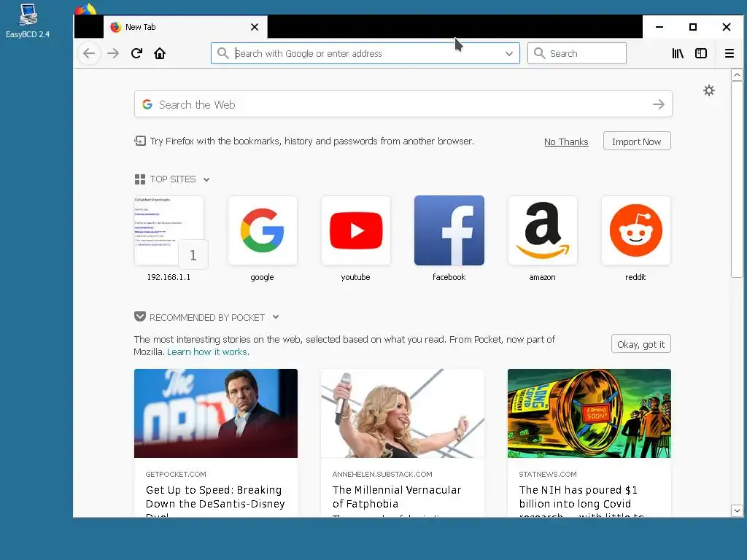Focus the Search the Web field
The width and height of the screenshot is (747, 560).
click(403, 104)
